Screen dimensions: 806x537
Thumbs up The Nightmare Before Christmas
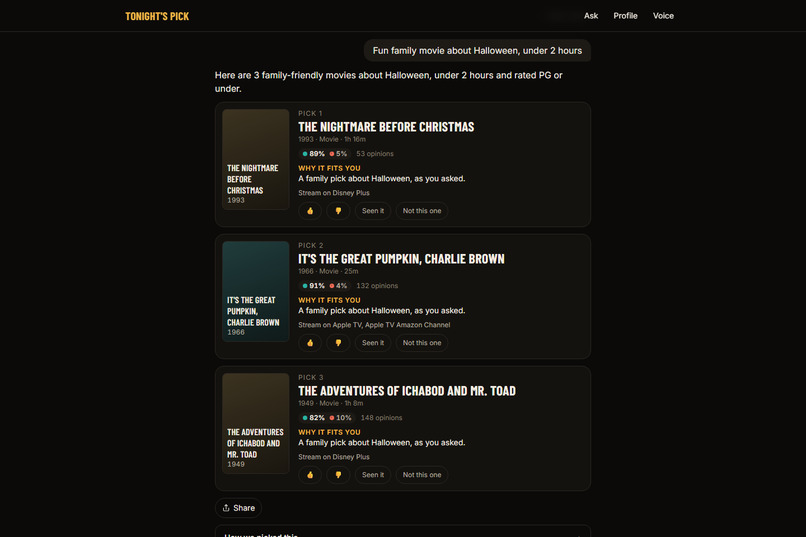pos(310,211)
